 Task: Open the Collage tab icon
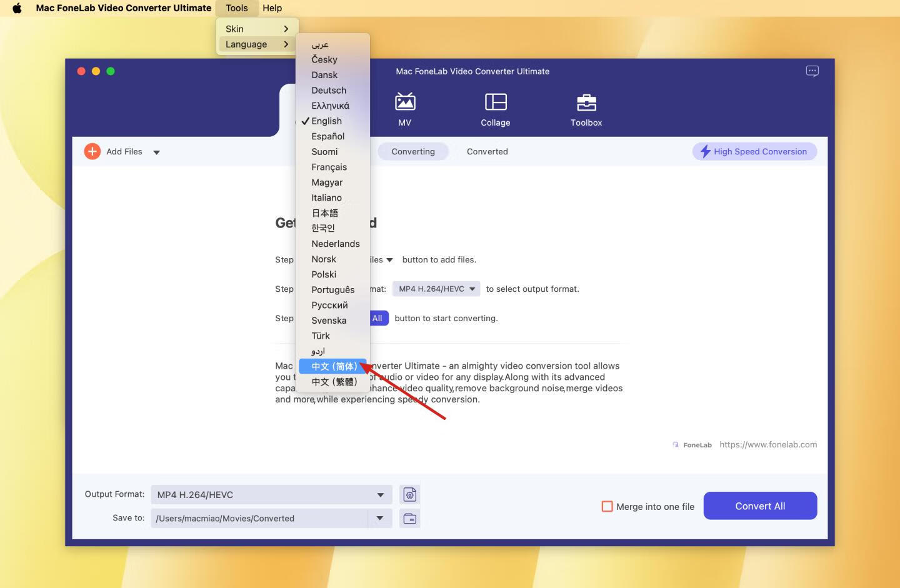pos(496,102)
